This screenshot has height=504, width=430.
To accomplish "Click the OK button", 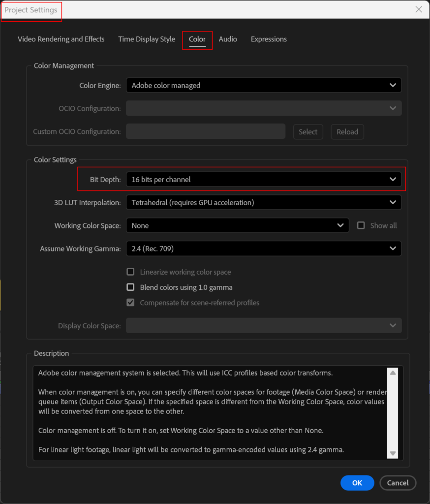I will pos(357,483).
